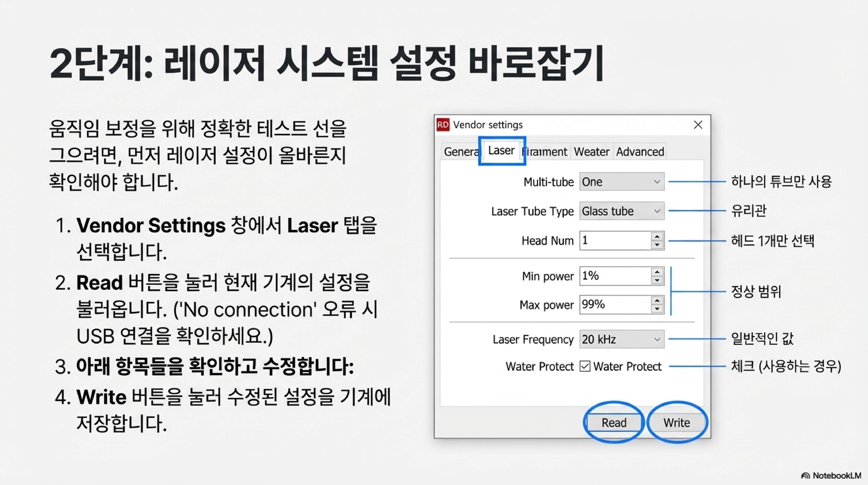
Task: Go to the Advanced tab
Action: [x=640, y=152]
